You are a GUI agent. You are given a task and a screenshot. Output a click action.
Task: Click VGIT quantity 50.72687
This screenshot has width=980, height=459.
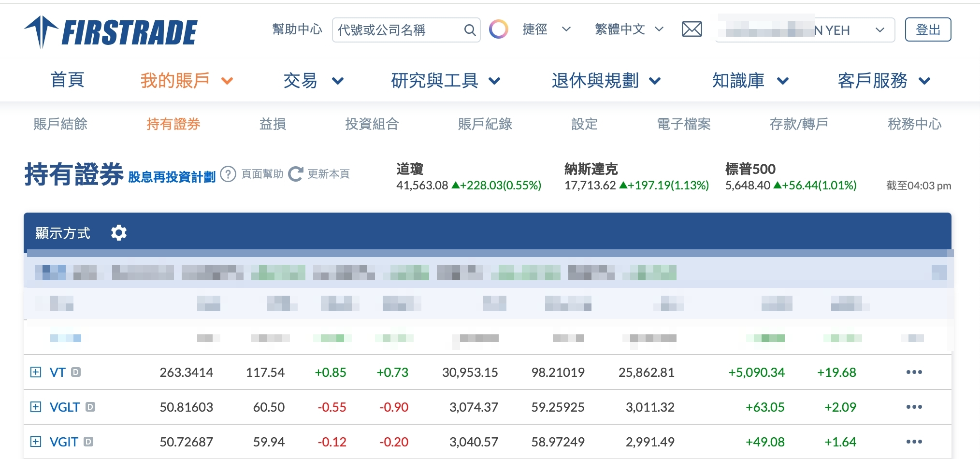pyautogui.click(x=187, y=442)
